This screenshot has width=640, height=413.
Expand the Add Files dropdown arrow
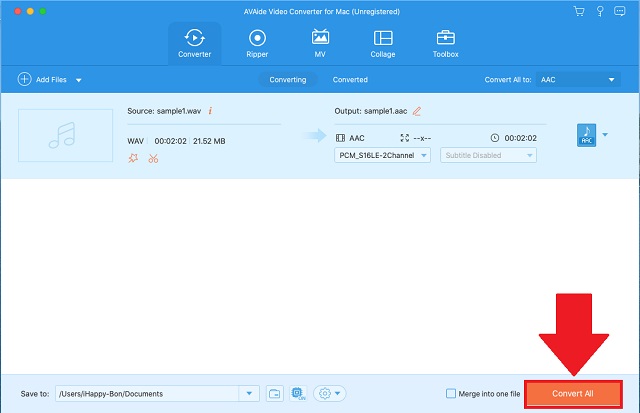[x=78, y=80]
